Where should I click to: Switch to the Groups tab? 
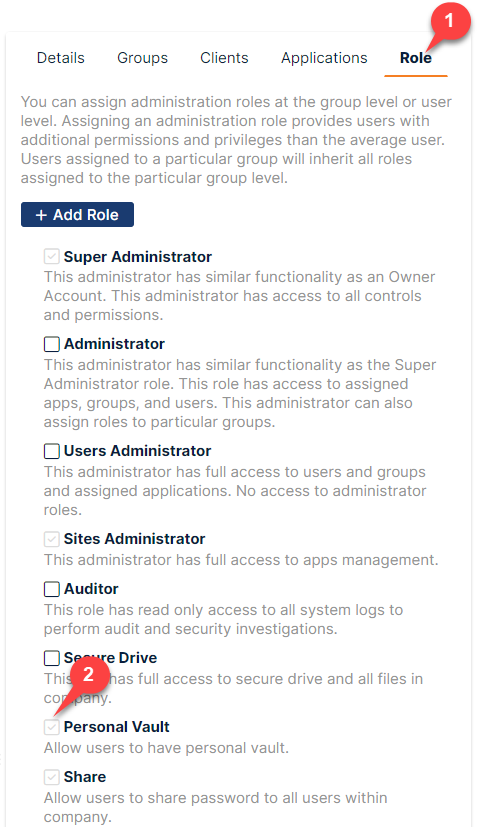pyautogui.click(x=142, y=57)
